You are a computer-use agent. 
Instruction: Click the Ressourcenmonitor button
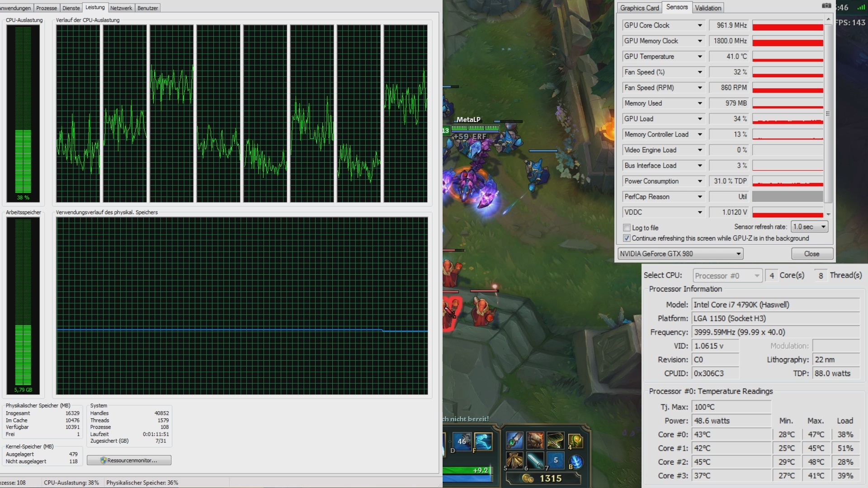[x=129, y=460]
